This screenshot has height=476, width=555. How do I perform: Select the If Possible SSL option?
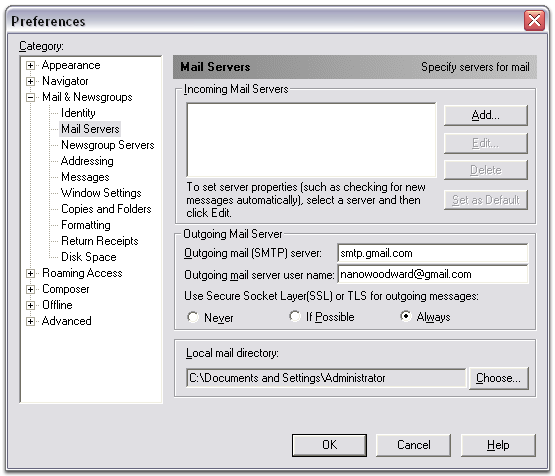point(294,316)
